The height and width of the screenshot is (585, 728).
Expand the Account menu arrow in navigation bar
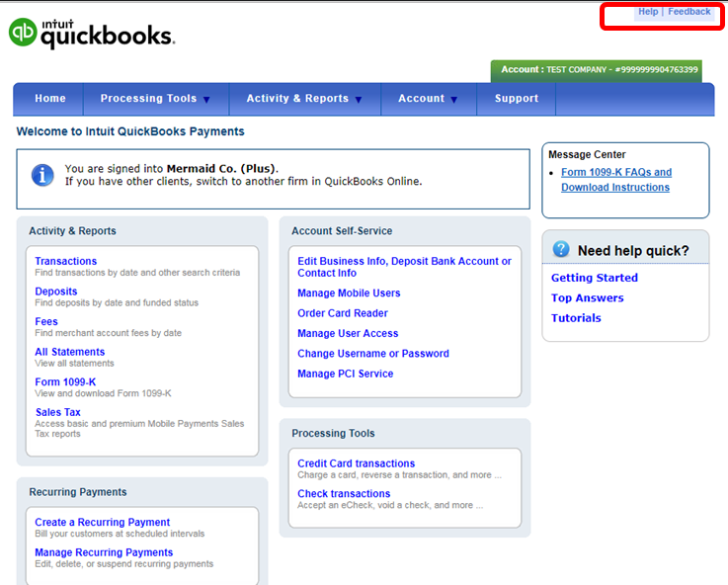pyautogui.click(x=454, y=100)
